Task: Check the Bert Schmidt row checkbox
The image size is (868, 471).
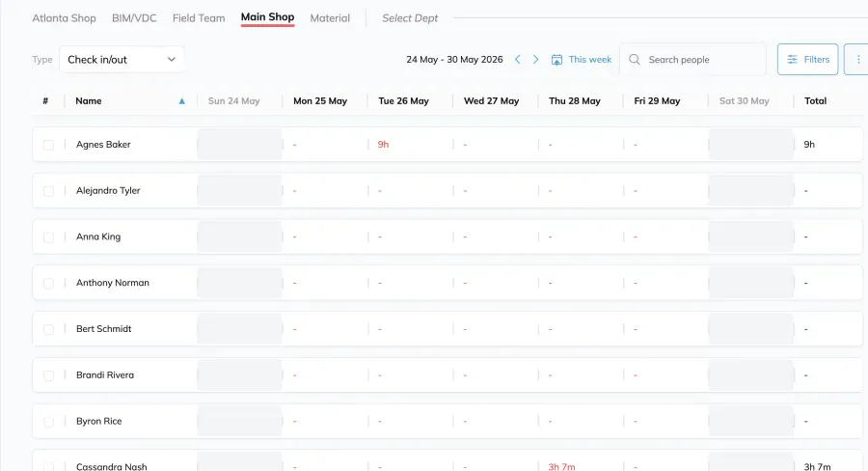Action: click(49, 329)
